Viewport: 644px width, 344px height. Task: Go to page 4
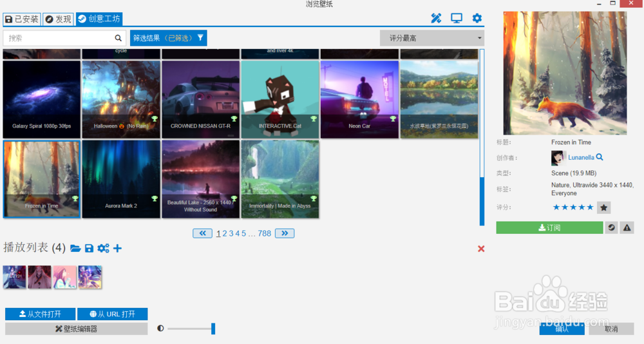238,233
